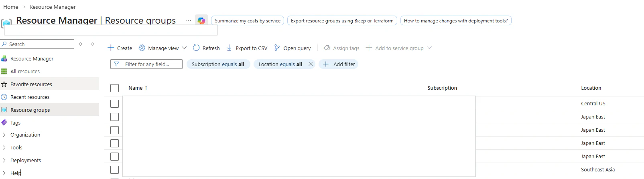The image size is (644, 179).
Task: Open the Location equals all filter
Action: 280,64
